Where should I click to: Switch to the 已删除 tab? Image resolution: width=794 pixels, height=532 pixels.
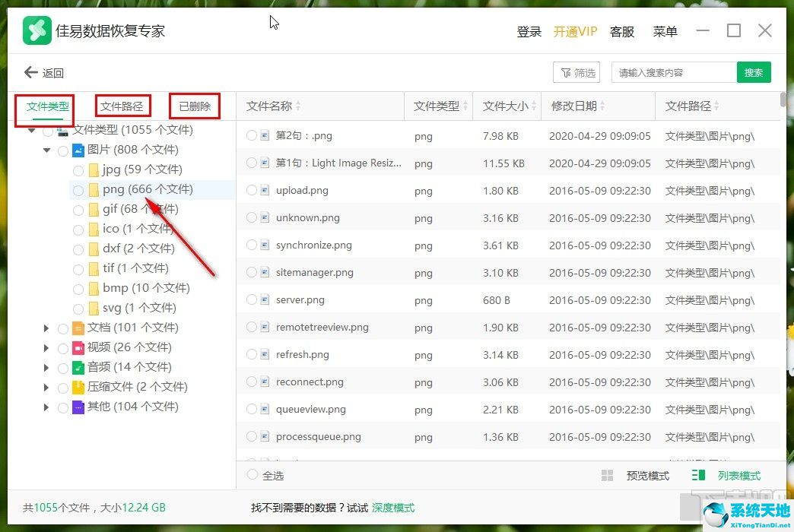click(x=194, y=106)
